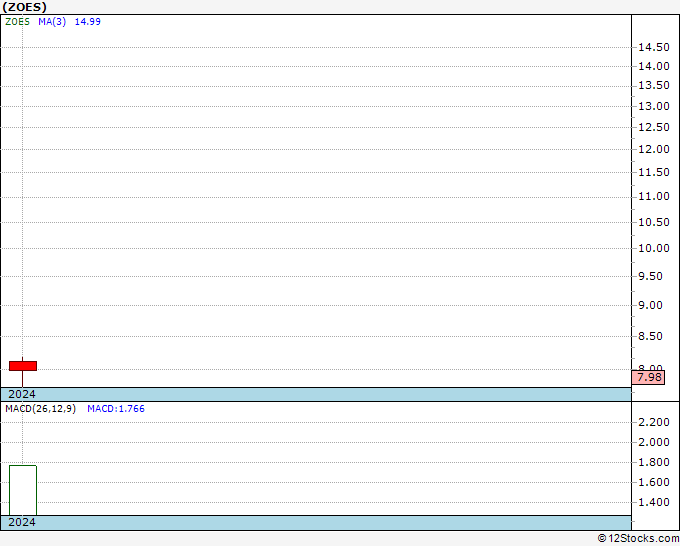The width and height of the screenshot is (680, 546).
Task: Click the 10.00 price axis label
Action: (654, 248)
